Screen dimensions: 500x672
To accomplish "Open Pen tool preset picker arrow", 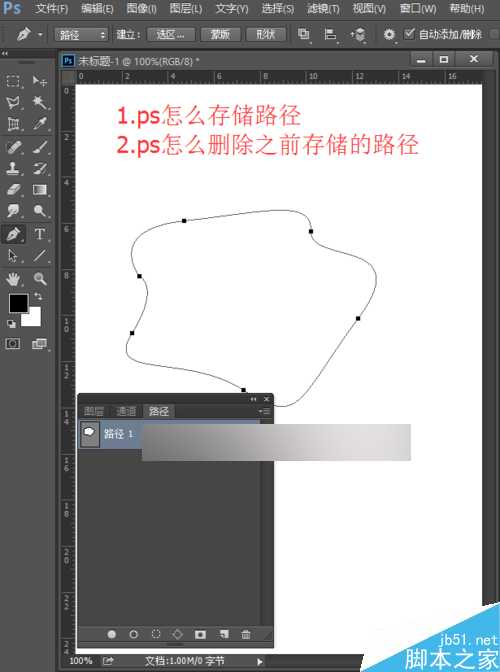I will click(40, 34).
